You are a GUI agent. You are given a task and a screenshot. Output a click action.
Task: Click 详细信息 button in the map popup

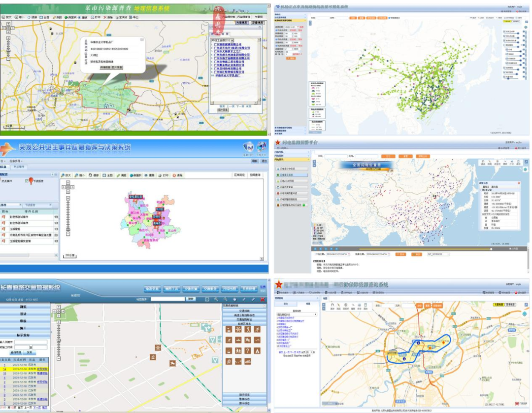click(x=105, y=67)
